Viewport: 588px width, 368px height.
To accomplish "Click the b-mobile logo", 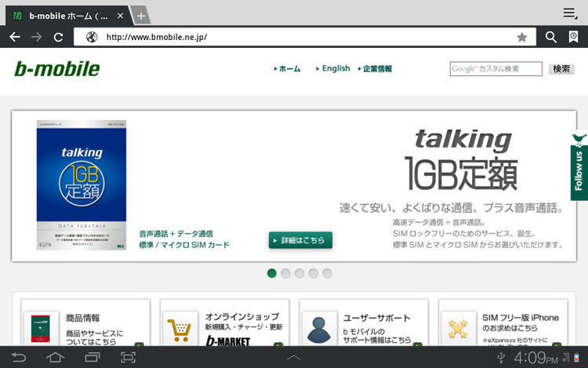I will [57, 69].
